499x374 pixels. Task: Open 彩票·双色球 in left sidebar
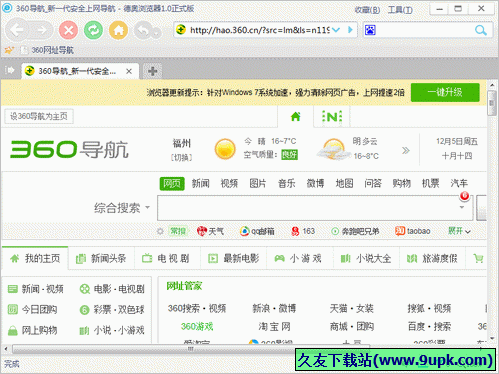112,310
